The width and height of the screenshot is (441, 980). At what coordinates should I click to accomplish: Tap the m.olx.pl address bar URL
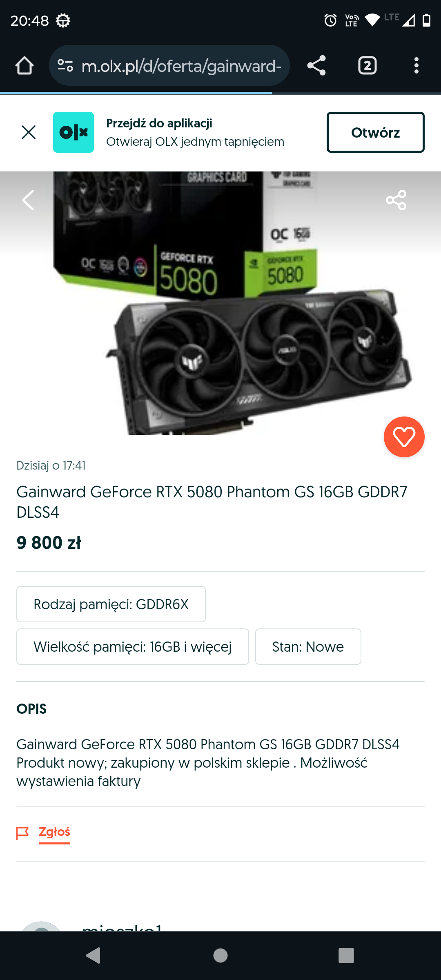(x=181, y=66)
